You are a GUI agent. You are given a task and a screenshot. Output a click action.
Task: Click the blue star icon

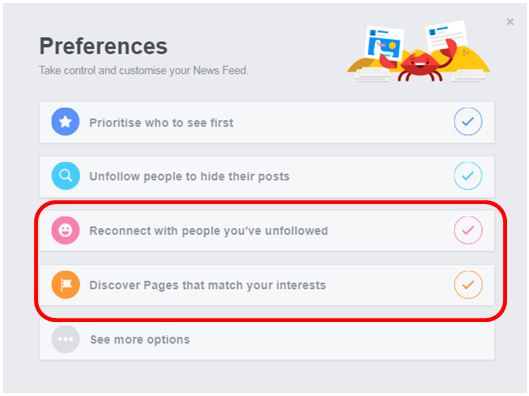point(65,122)
